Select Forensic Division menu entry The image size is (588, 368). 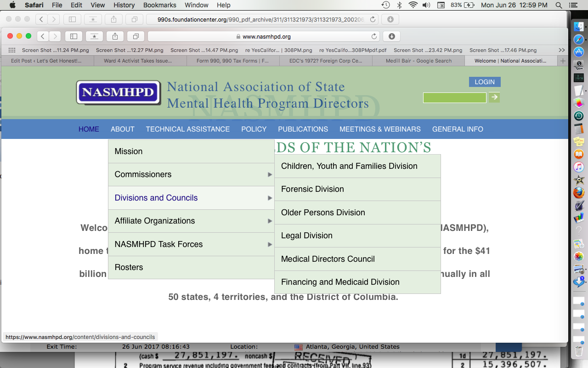point(312,189)
